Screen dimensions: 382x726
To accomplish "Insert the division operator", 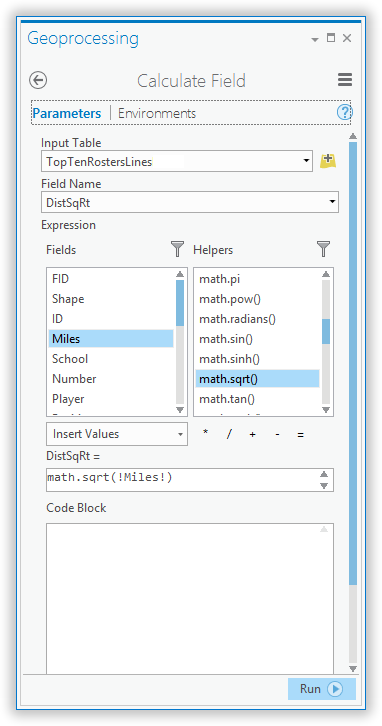I will coord(229,434).
